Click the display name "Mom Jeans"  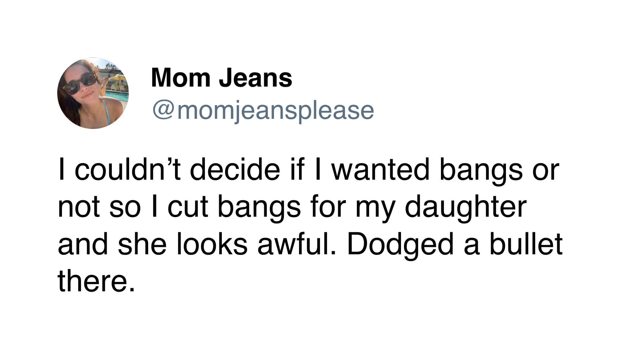click(x=222, y=78)
